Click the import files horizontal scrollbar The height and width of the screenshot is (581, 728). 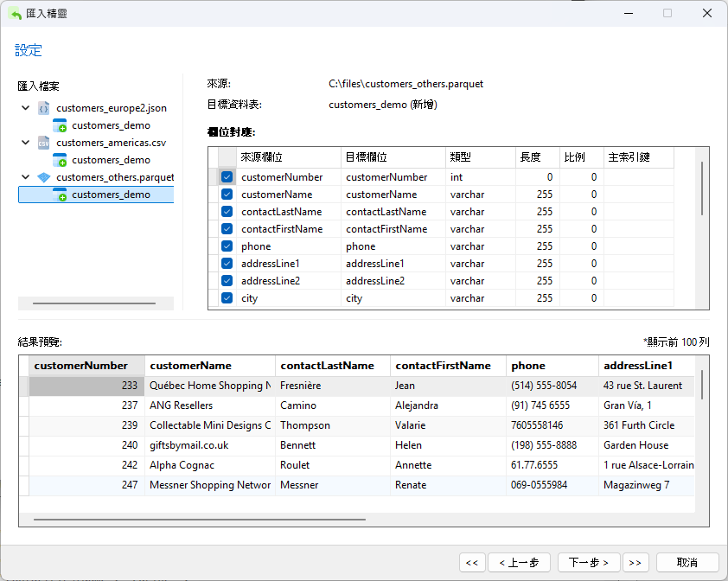(x=94, y=303)
